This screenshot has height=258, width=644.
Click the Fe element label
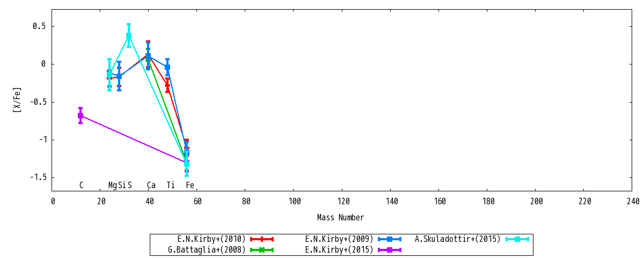click(x=190, y=185)
